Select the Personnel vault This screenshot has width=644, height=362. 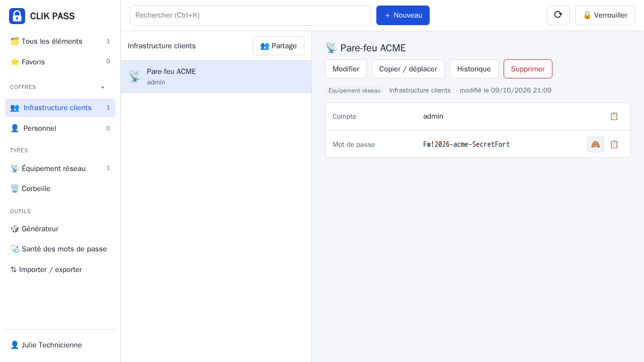[x=60, y=128]
